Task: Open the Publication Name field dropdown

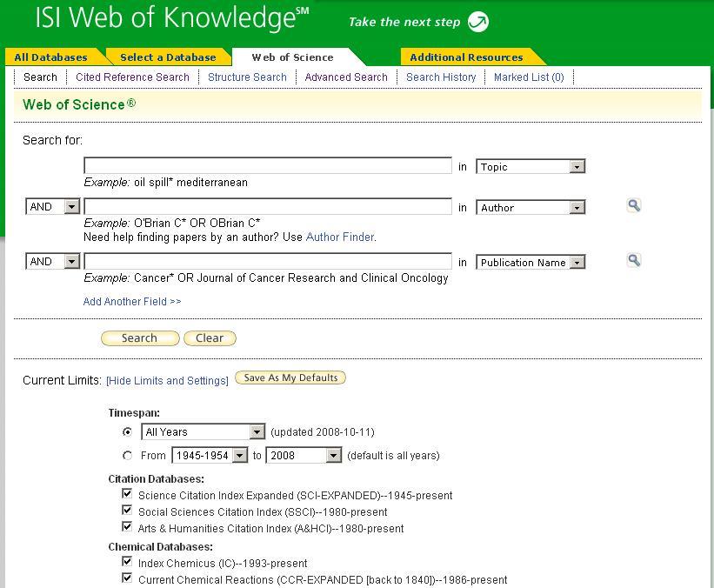Action: pos(530,263)
